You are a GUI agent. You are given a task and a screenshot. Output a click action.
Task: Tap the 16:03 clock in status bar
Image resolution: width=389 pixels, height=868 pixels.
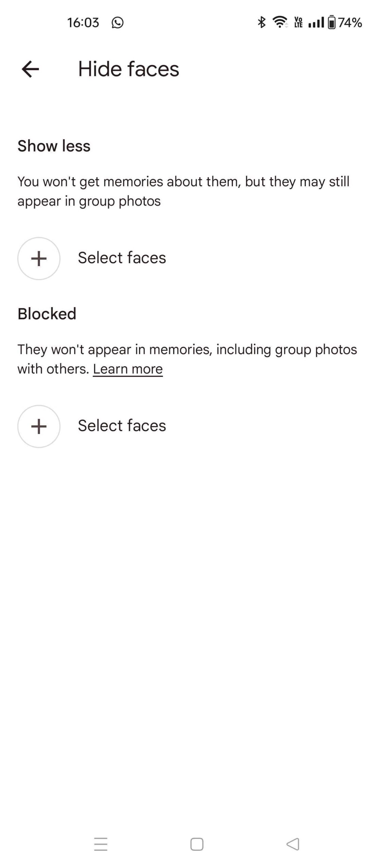point(83,23)
